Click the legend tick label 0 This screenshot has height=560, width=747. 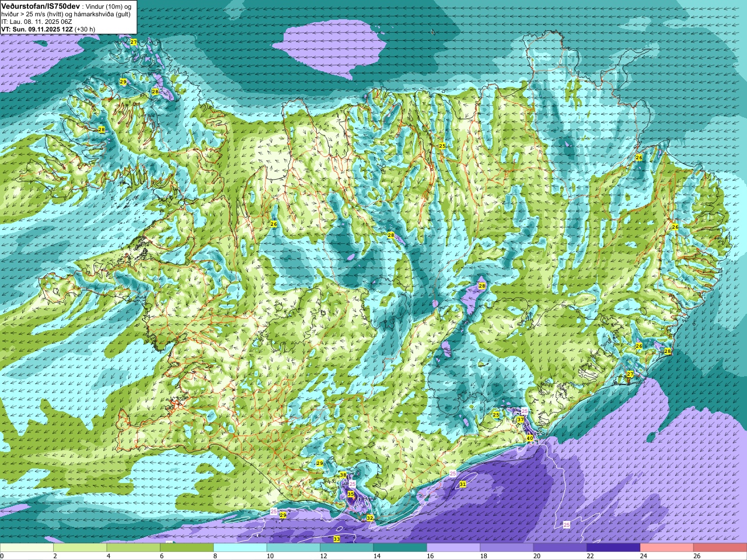click(x=2, y=556)
